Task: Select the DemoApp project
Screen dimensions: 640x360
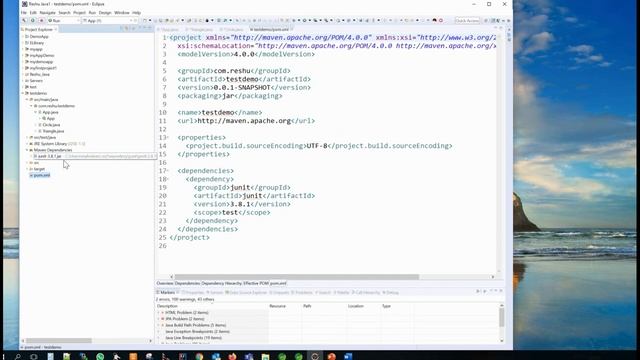Action: tap(39, 37)
